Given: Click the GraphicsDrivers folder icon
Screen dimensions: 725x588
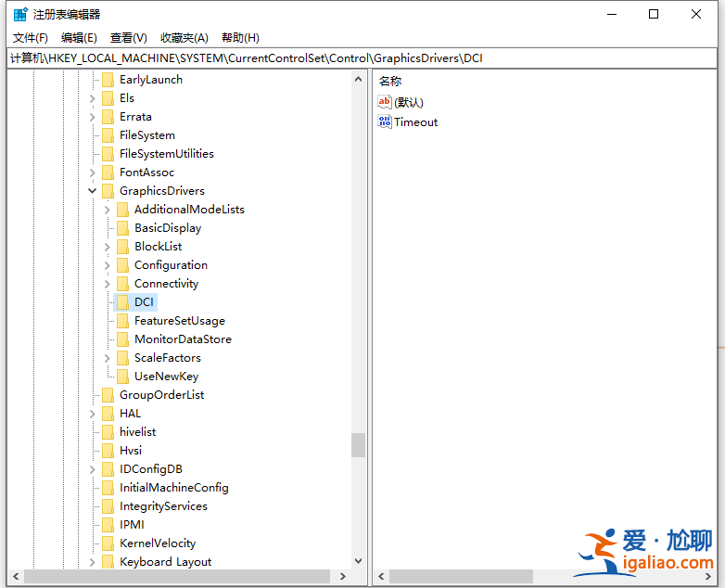Looking at the screenshot, I should 108,191.
